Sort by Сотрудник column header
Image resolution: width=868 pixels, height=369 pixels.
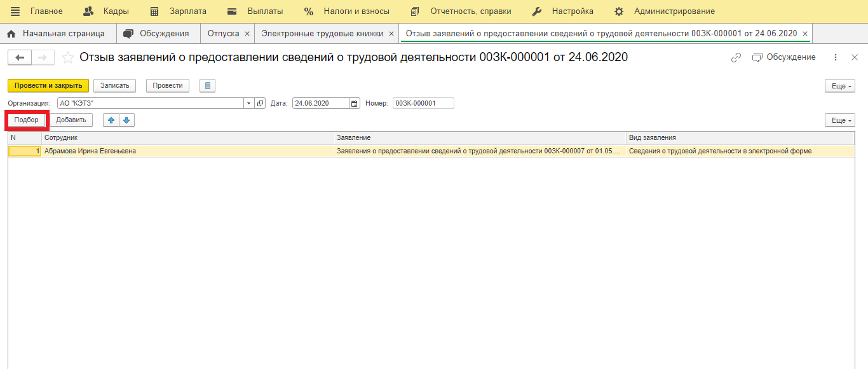click(188, 137)
